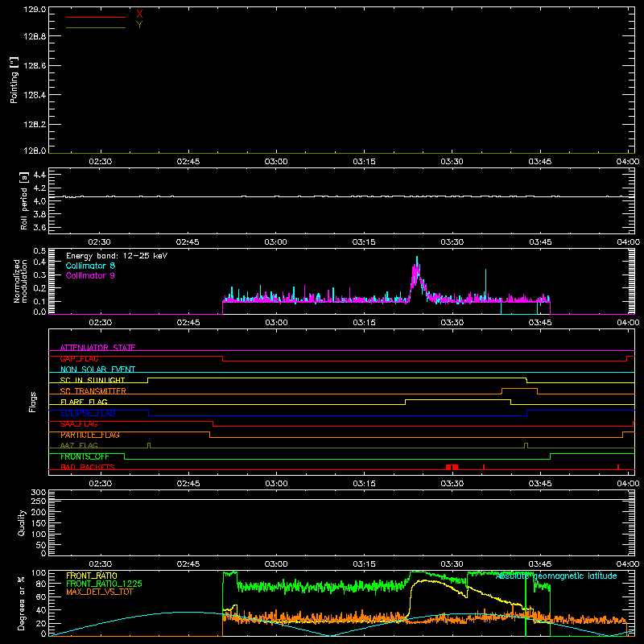Click 03:30 time label under modulation panel
This screenshot has height=644, width=644.
[452, 323]
